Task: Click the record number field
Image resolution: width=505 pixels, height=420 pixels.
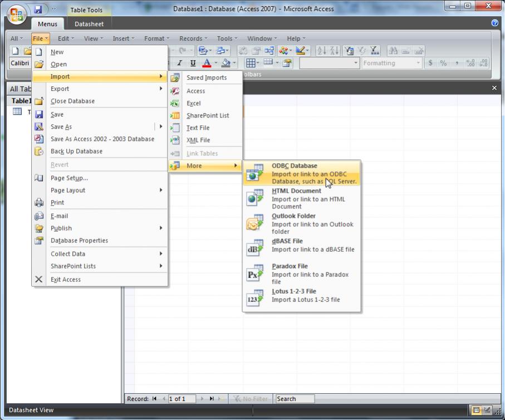Action: pos(182,399)
